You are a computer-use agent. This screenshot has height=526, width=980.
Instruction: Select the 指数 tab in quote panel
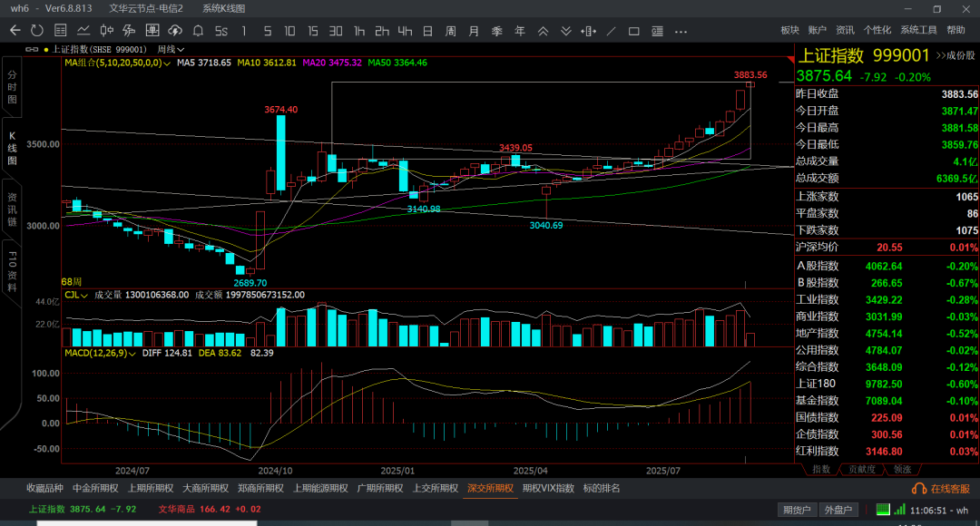coord(821,469)
